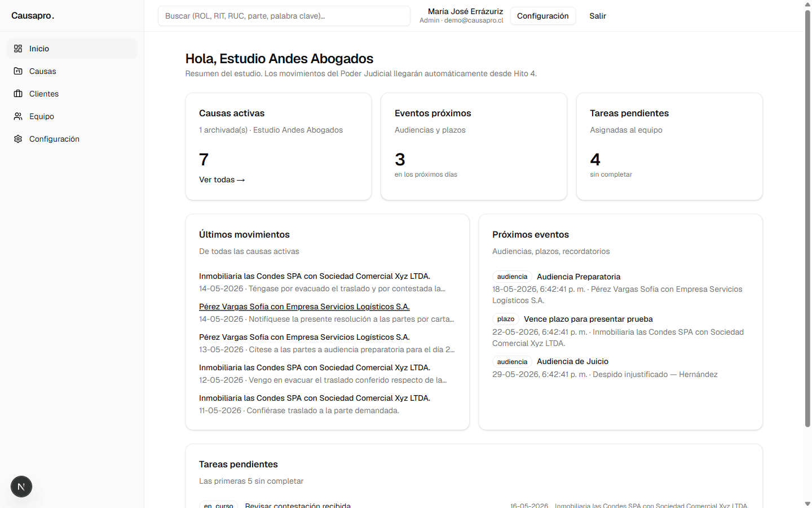This screenshot has width=812, height=508.
Task: Click the Ver todas link
Action: click(x=222, y=179)
